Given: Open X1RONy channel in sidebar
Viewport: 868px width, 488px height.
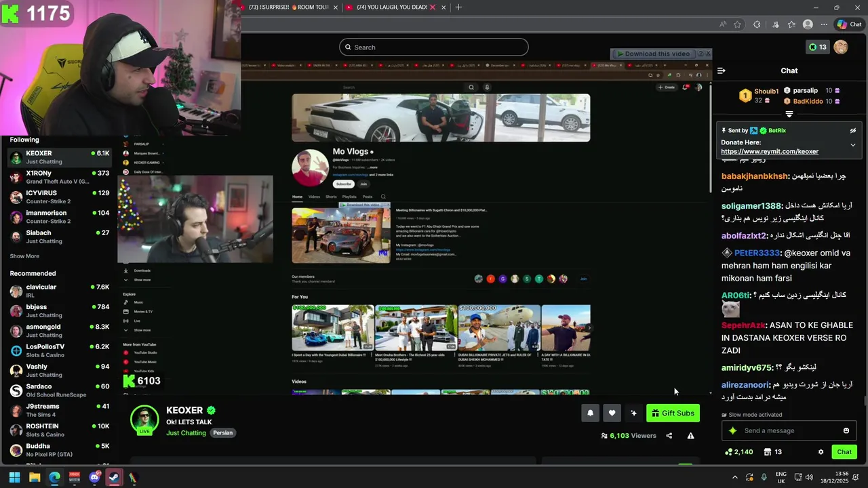Looking at the screenshot, I should point(60,177).
